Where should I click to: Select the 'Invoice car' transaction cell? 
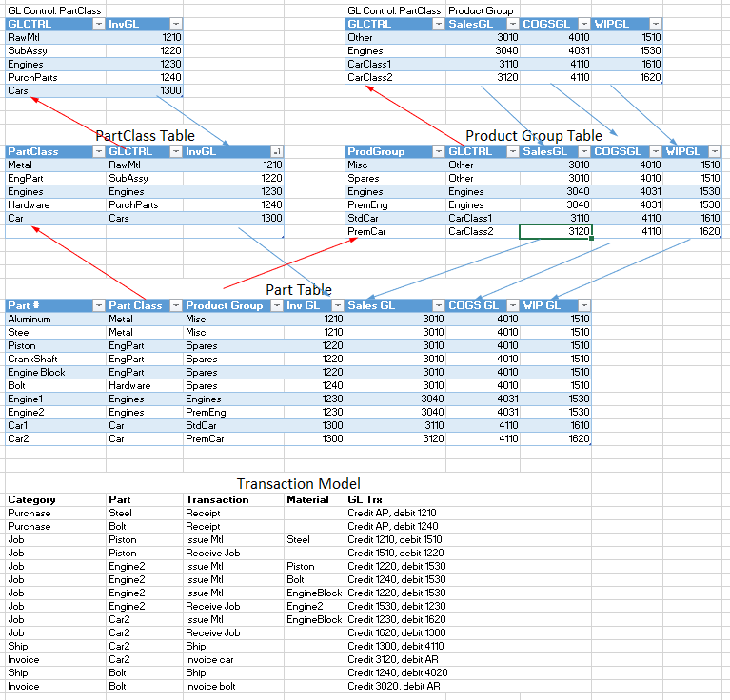tap(233, 659)
